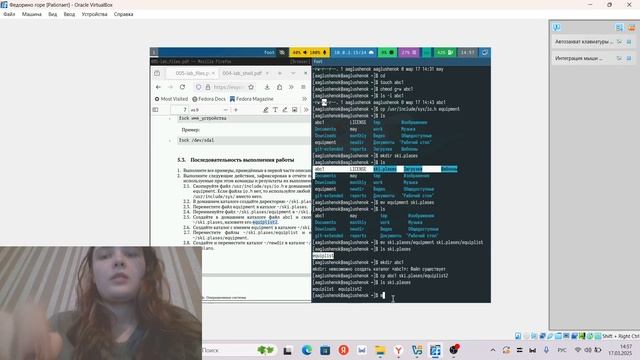Close the 004-lab_shell.pdf tab
Screen dimensions: 640x360
click(x=267, y=73)
